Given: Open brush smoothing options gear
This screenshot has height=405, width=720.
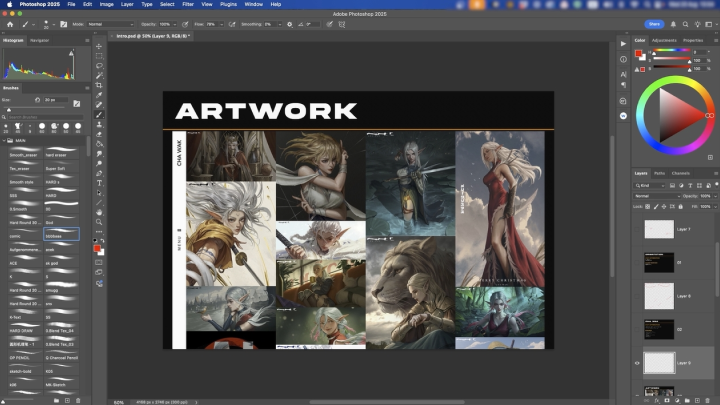Looking at the screenshot, I should coord(290,24).
